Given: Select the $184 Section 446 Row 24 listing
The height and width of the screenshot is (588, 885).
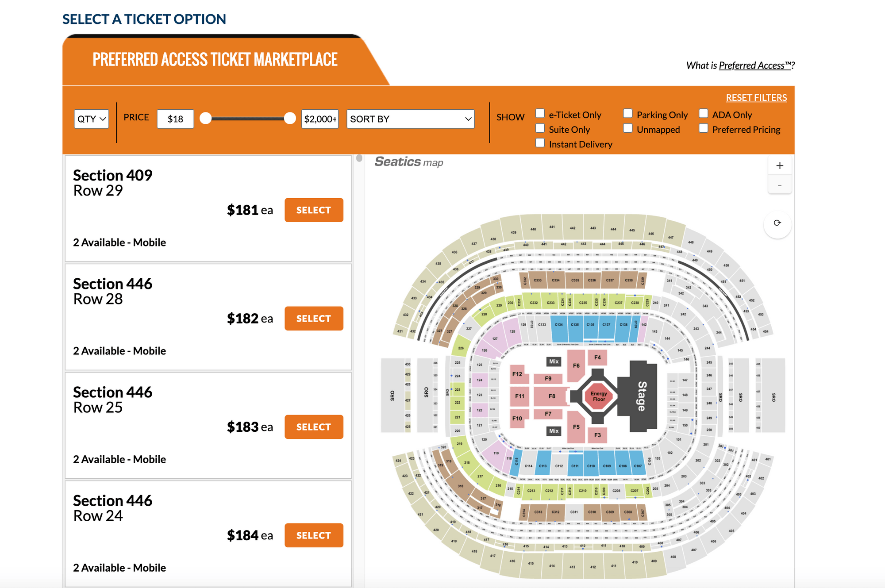Looking at the screenshot, I should click(314, 535).
